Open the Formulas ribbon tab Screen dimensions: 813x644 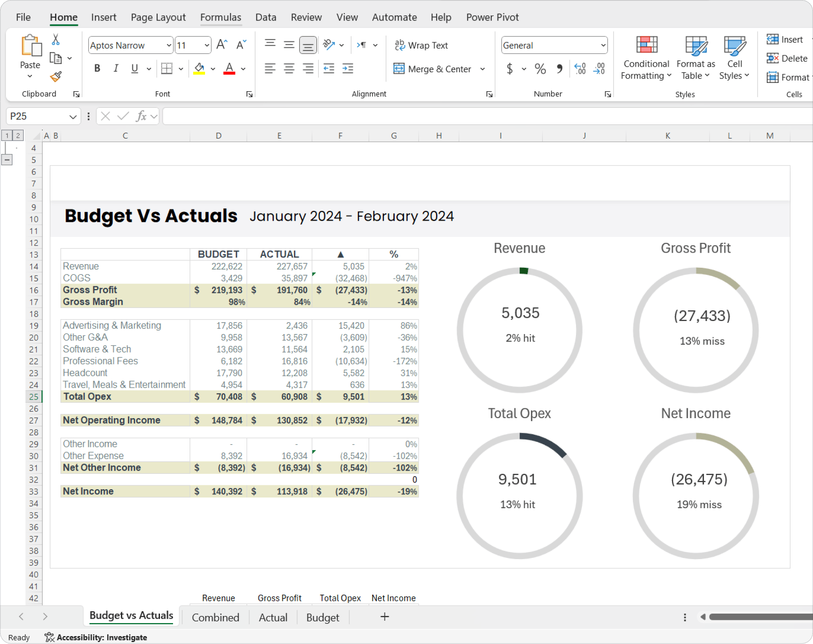pos(220,17)
